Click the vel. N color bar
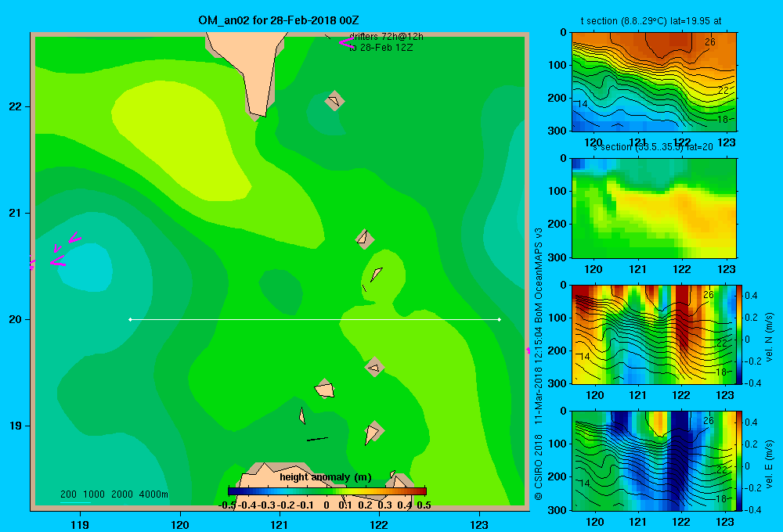Image resolution: width=783 pixels, height=532 pixels. 740,334
